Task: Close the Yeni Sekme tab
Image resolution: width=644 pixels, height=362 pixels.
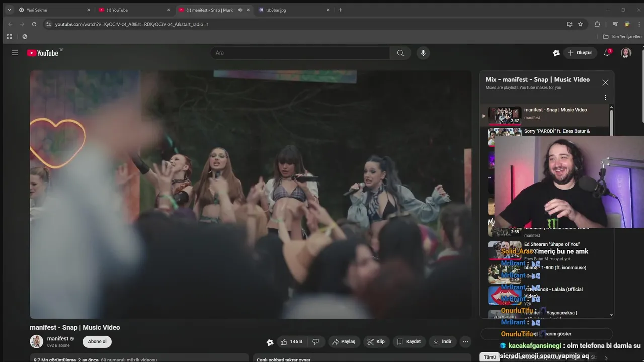Action: 89,10
